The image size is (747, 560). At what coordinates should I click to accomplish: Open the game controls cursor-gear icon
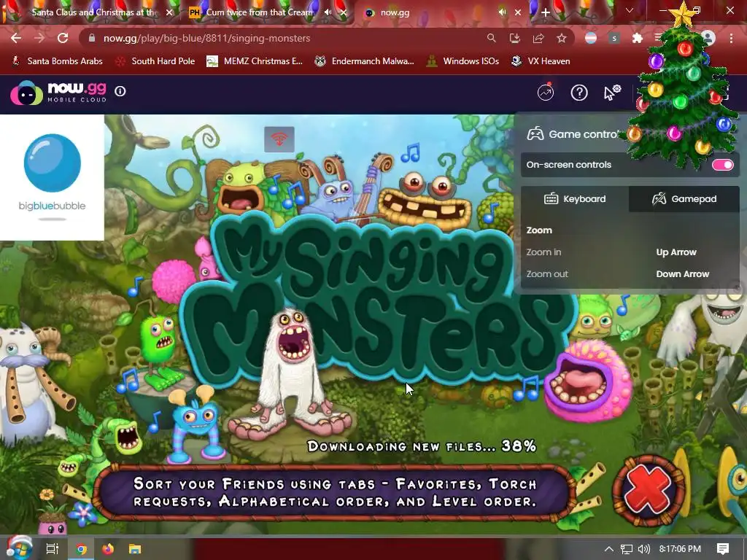612,93
